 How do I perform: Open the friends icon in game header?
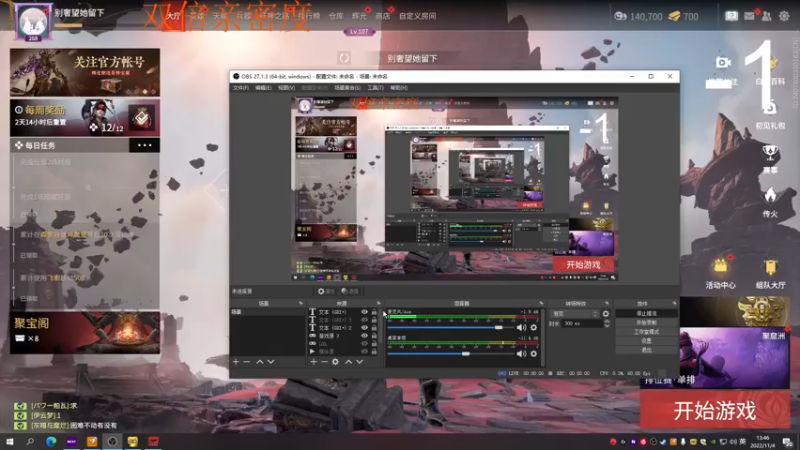point(766,16)
